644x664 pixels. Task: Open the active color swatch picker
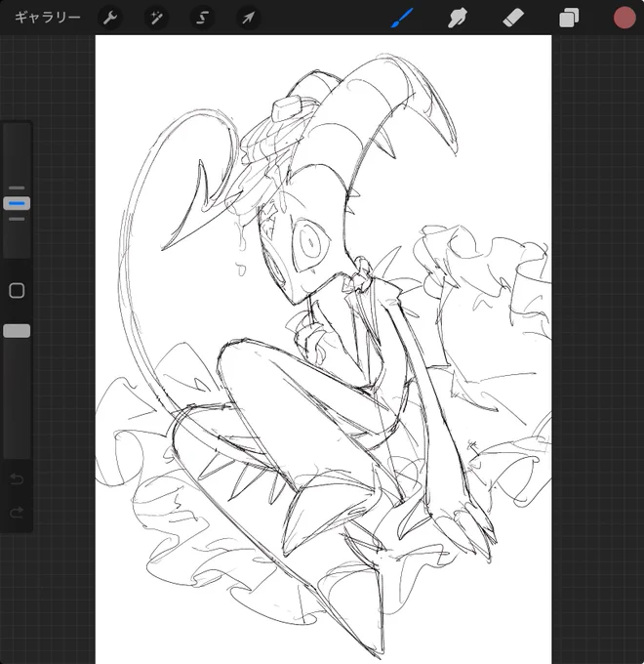pyautogui.click(x=624, y=18)
